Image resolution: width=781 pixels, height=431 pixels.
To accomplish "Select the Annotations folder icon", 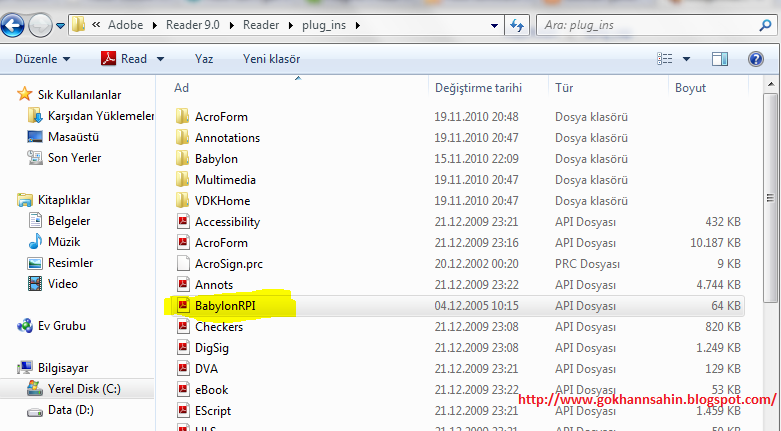I will (183, 138).
